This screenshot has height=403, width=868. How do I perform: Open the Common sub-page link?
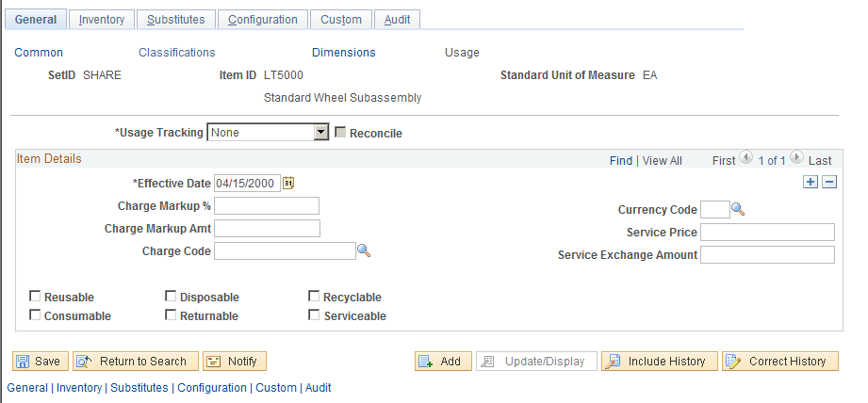click(39, 53)
